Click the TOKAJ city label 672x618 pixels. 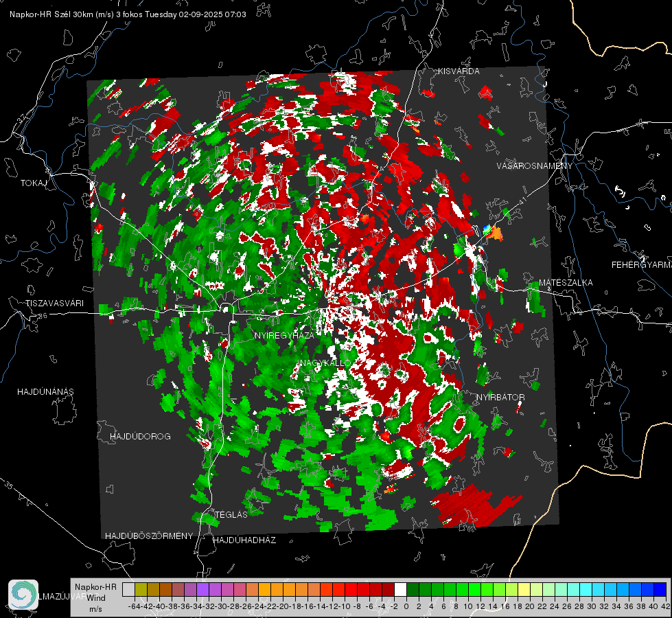pos(34,183)
